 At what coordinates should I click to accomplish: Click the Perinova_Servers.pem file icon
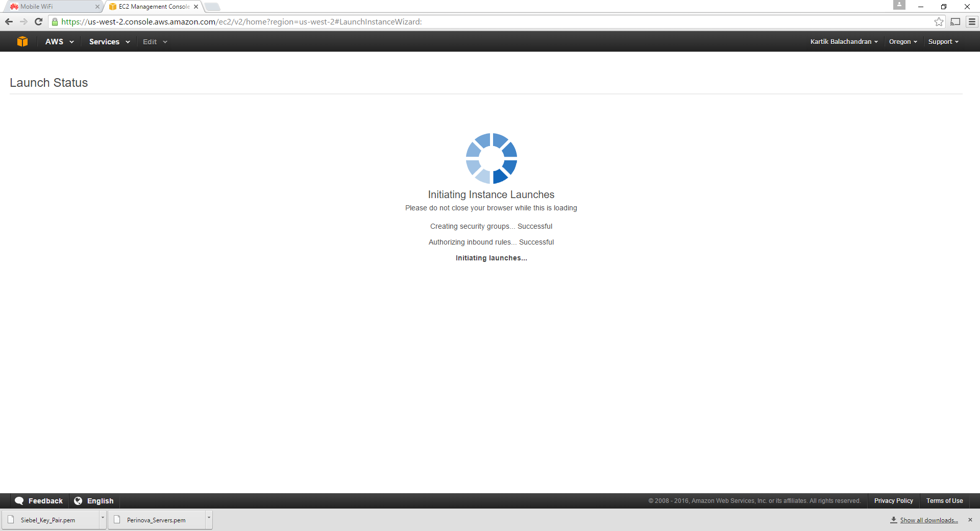[117, 520]
